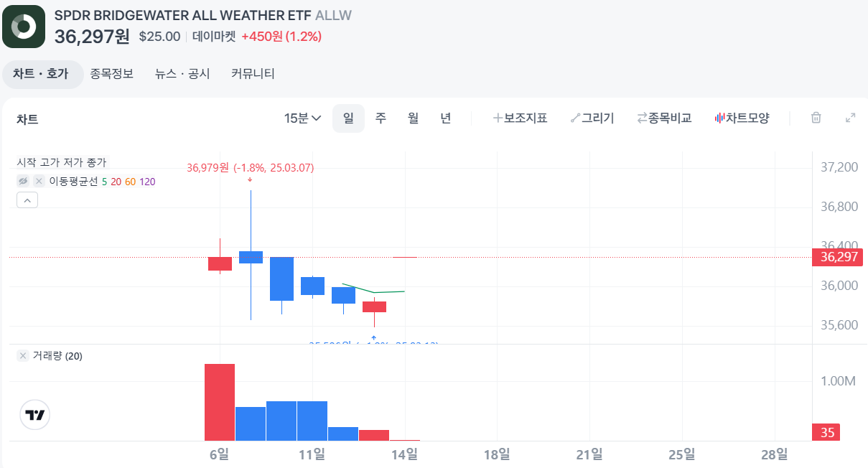The height and width of the screenshot is (468, 868).
Task: Remove the 이동평균선 indicator with its X
Action: pyautogui.click(x=39, y=181)
